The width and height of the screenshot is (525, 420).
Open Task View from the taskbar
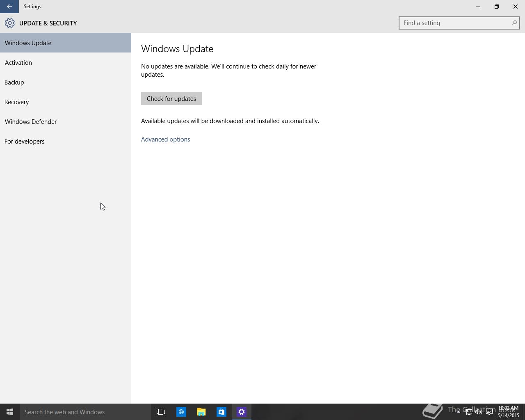(x=161, y=412)
